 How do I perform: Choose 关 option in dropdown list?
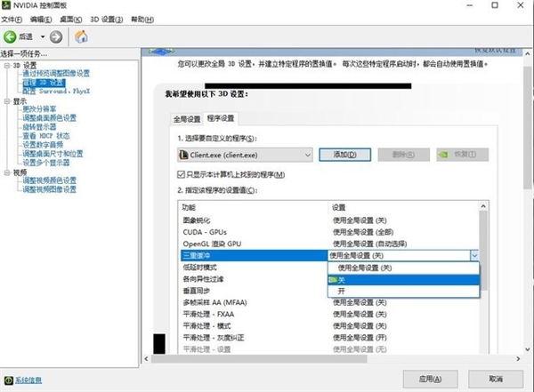[x=403, y=280]
